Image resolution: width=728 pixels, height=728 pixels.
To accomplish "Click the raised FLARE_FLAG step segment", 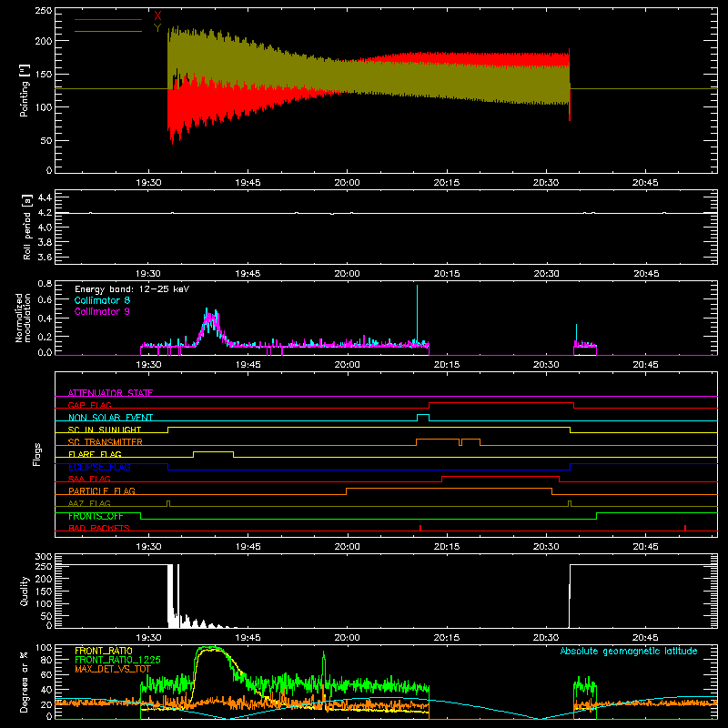I will tap(214, 451).
